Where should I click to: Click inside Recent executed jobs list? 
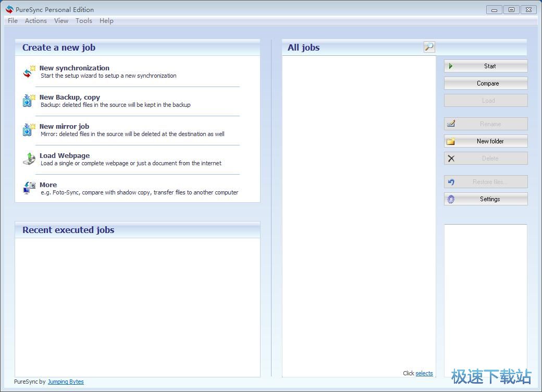coord(138,308)
